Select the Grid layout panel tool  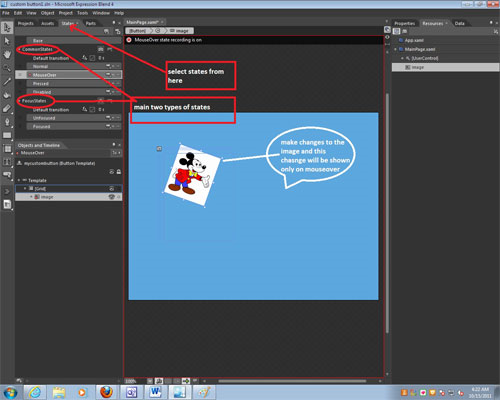(7, 149)
